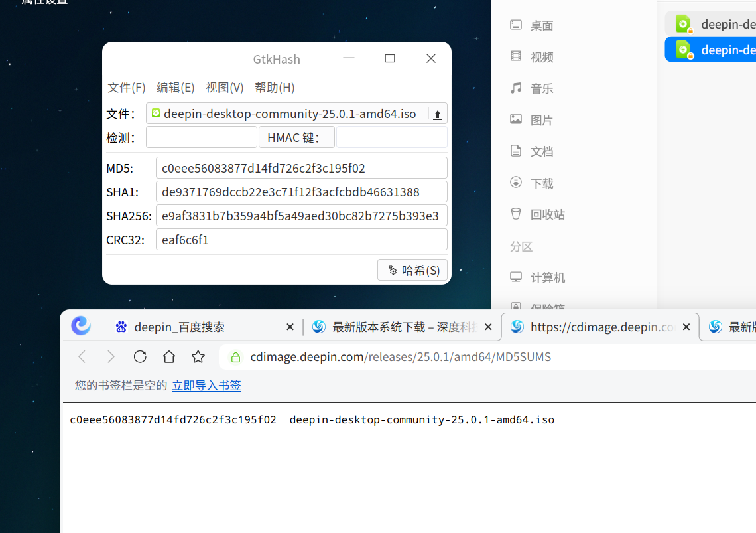Click the 哈希(S) hash button

coord(412,270)
